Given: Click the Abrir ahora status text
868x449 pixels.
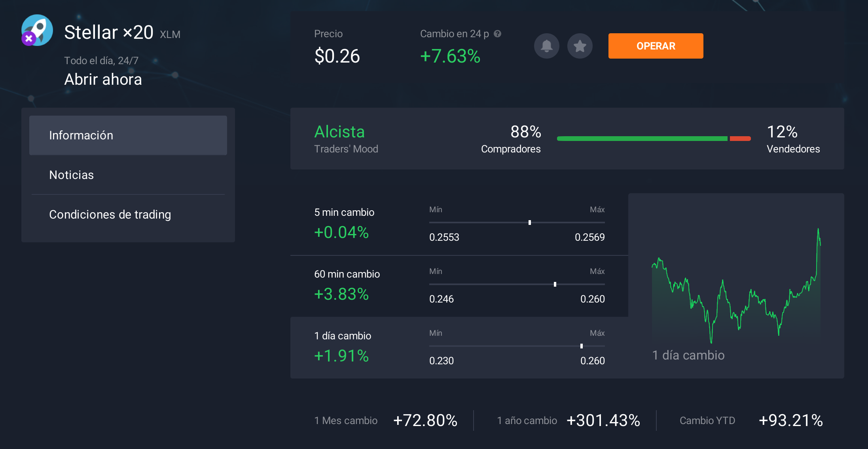Looking at the screenshot, I should 103,79.
